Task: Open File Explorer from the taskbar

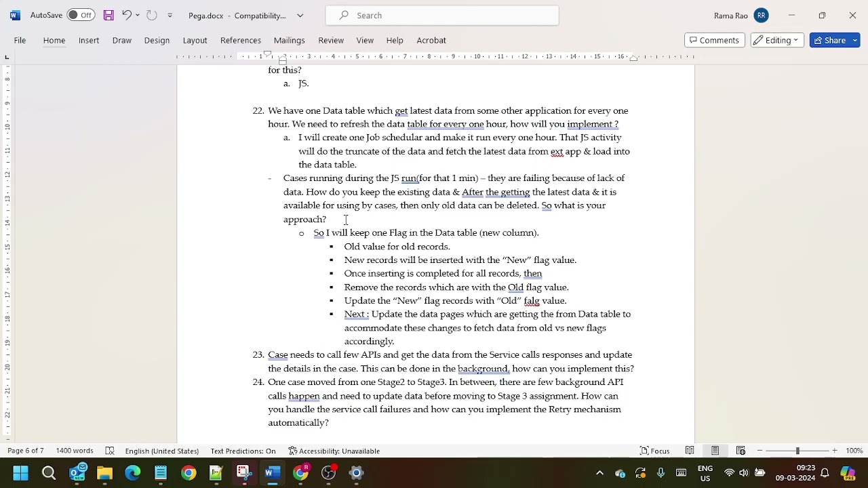Action: (104, 472)
